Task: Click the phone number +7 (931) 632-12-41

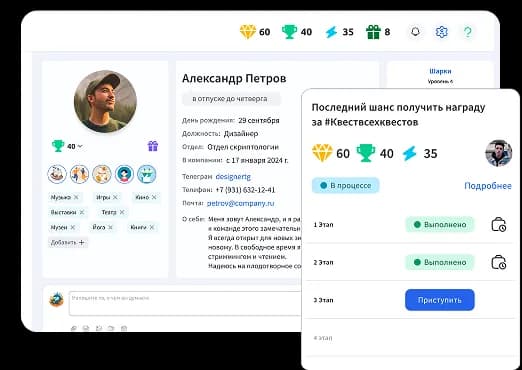Action: [245, 190]
